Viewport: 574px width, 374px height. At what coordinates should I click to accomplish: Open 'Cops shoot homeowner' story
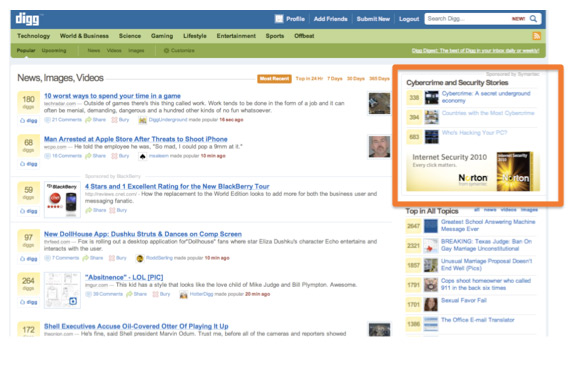pyautogui.click(x=486, y=284)
